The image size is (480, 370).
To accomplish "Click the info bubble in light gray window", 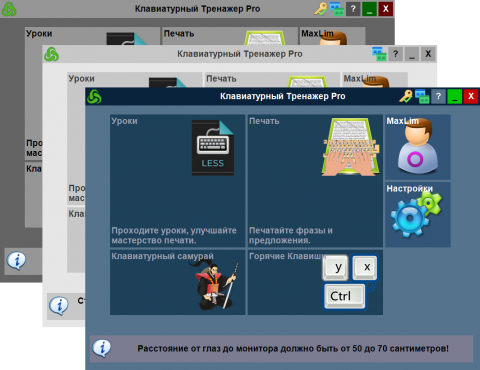I will pyautogui.click(x=59, y=306).
